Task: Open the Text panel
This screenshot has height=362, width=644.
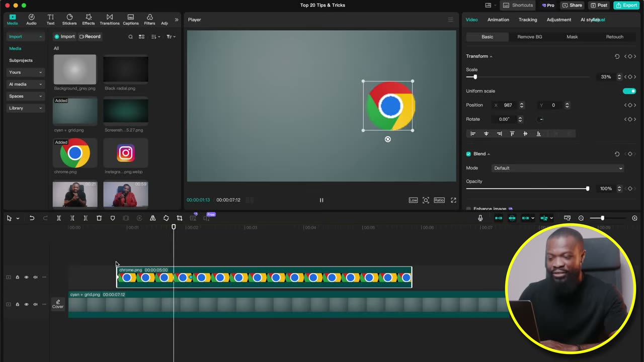Action: (x=50, y=20)
